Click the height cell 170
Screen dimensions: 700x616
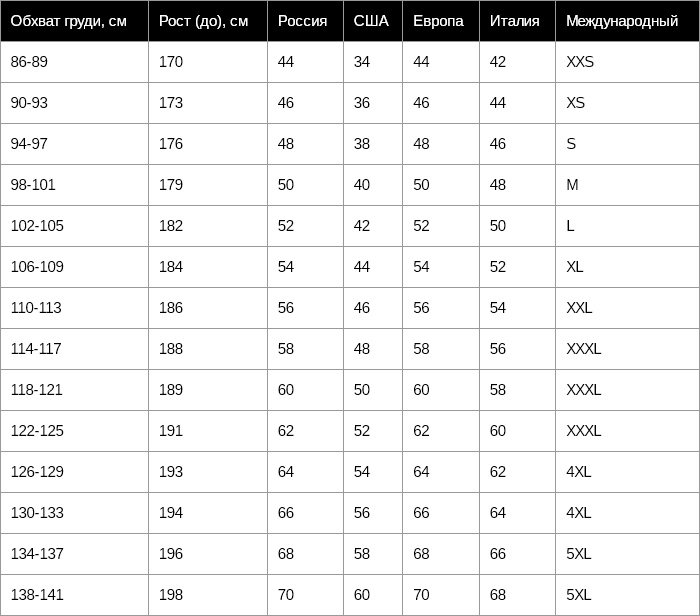(171, 62)
